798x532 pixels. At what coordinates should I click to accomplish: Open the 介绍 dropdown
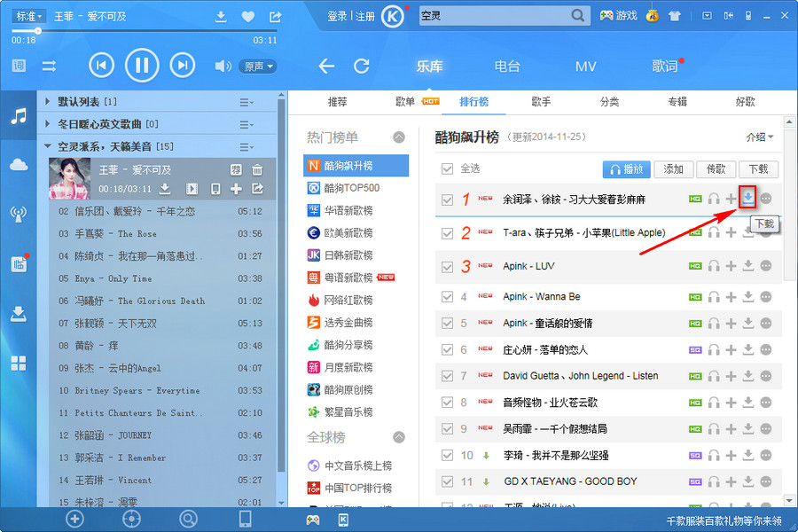[760, 137]
